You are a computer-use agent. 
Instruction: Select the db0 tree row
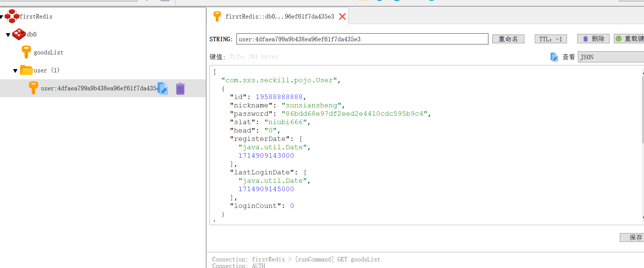(x=103, y=34)
